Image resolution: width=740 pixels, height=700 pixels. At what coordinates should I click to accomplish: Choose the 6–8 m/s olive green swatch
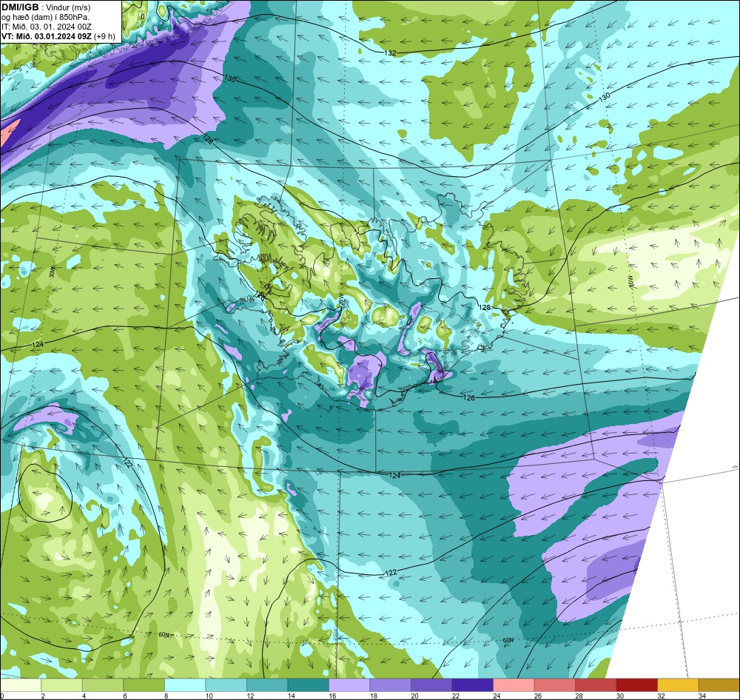click(144, 685)
